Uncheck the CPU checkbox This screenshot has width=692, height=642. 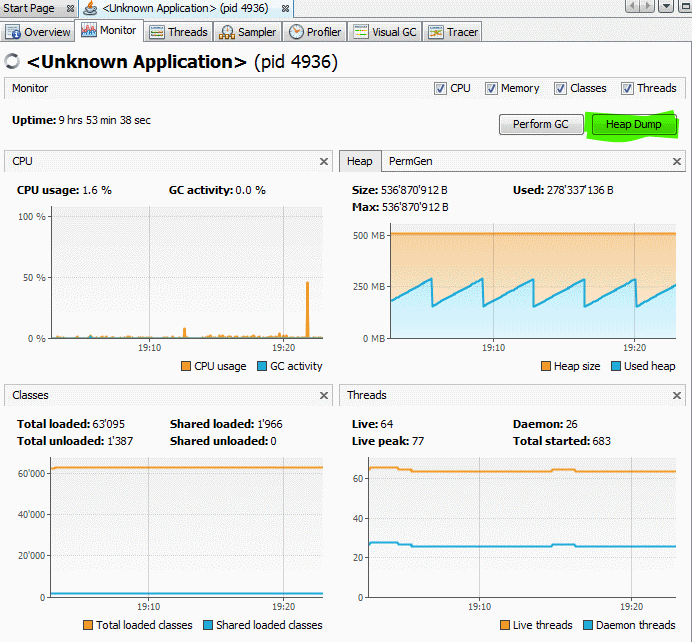(x=440, y=88)
